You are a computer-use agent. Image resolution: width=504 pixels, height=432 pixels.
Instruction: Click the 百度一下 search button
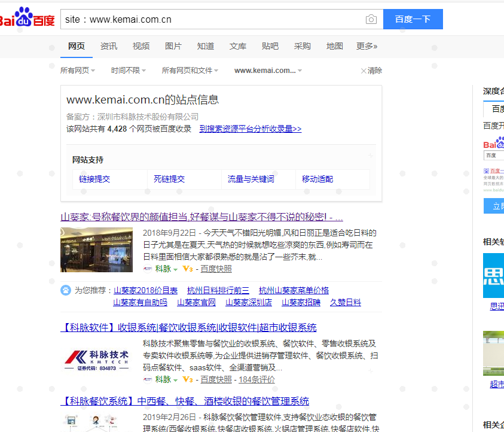413,19
